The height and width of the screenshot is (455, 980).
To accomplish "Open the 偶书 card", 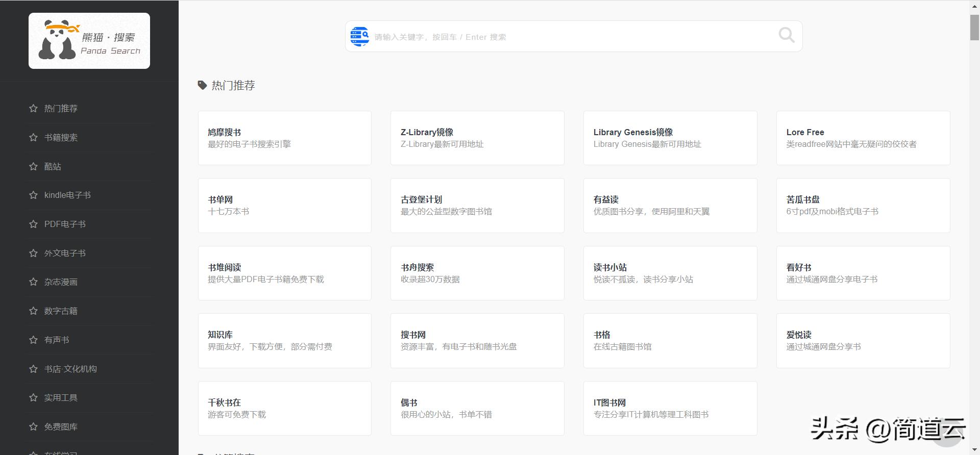I will coord(477,408).
